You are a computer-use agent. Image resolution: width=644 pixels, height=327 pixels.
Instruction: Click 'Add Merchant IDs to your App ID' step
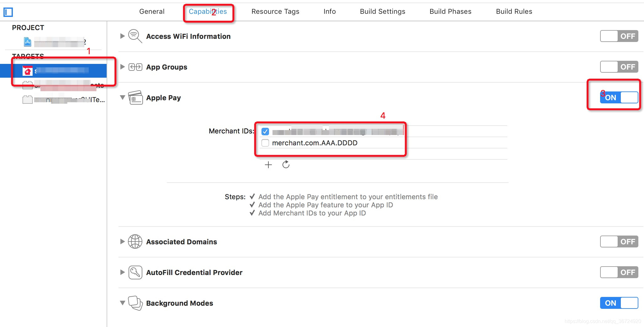[x=312, y=213]
